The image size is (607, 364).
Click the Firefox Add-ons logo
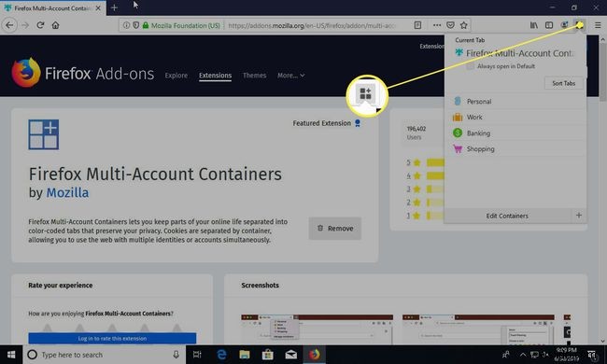tap(82, 73)
